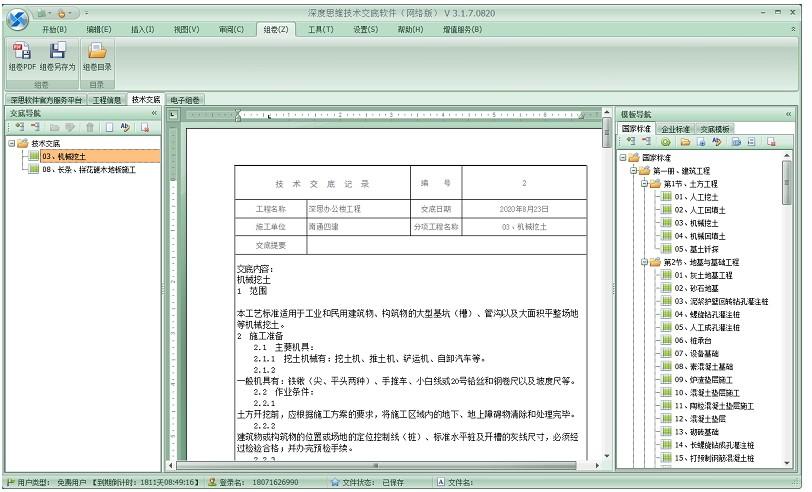Open the 组卷目录 folder icon
The height and width of the screenshot is (492, 812).
[x=97, y=51]
